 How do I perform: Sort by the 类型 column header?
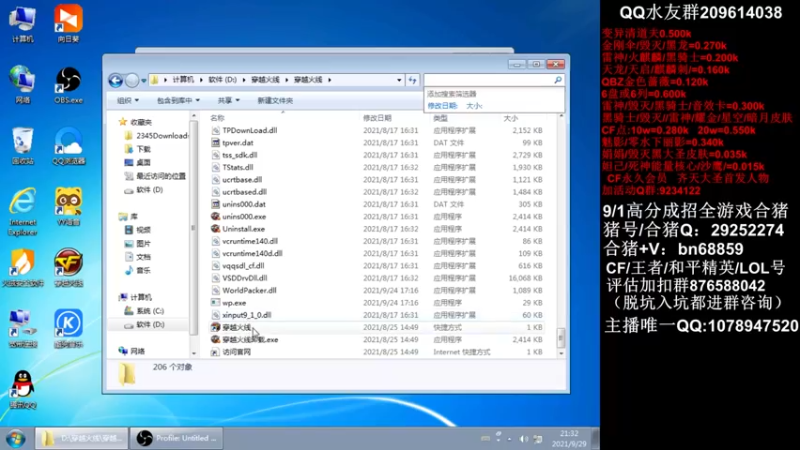tap(440, 118)
